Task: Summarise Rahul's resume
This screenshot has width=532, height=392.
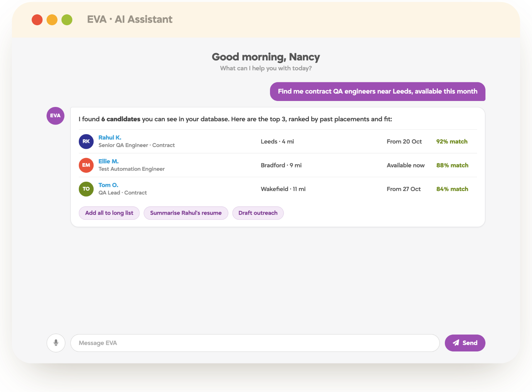Action: click(186, 213)
